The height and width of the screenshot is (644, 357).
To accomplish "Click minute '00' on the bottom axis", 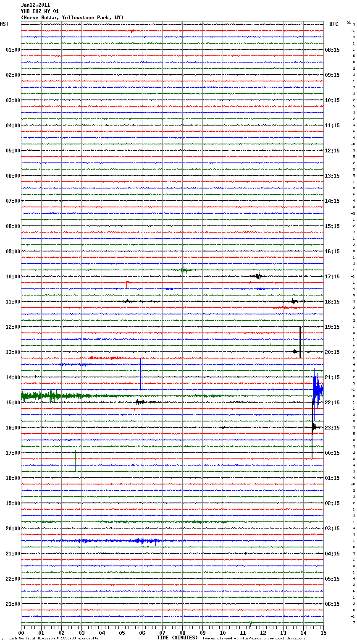I will (21, 633).
